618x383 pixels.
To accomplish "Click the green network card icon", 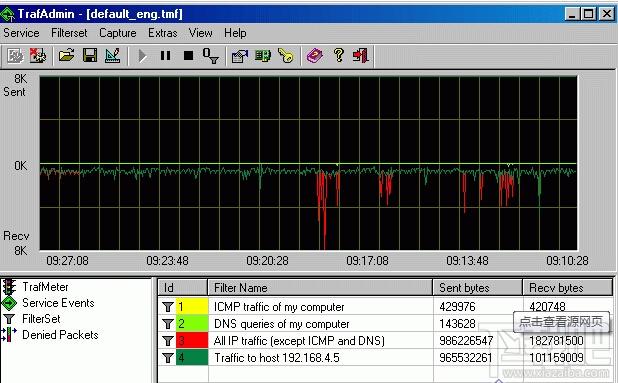I will [x=262, y=56].
